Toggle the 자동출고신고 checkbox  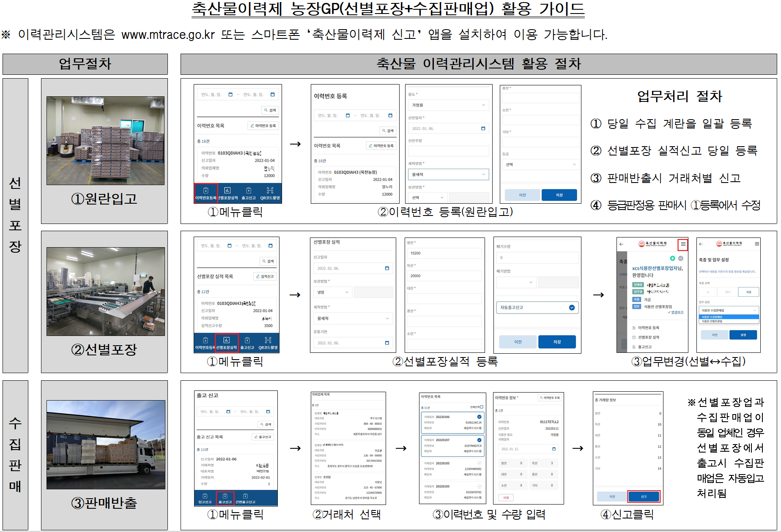[x=572, y=308]
